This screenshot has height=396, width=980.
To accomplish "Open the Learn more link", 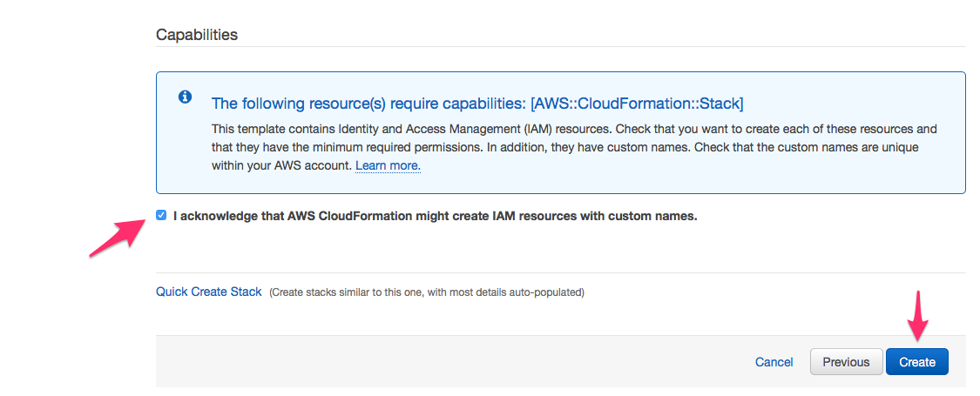I will pos(389,166).
